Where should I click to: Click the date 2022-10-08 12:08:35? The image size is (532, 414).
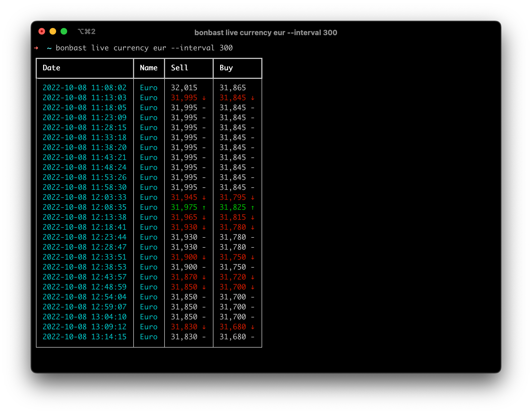[85, 207]
